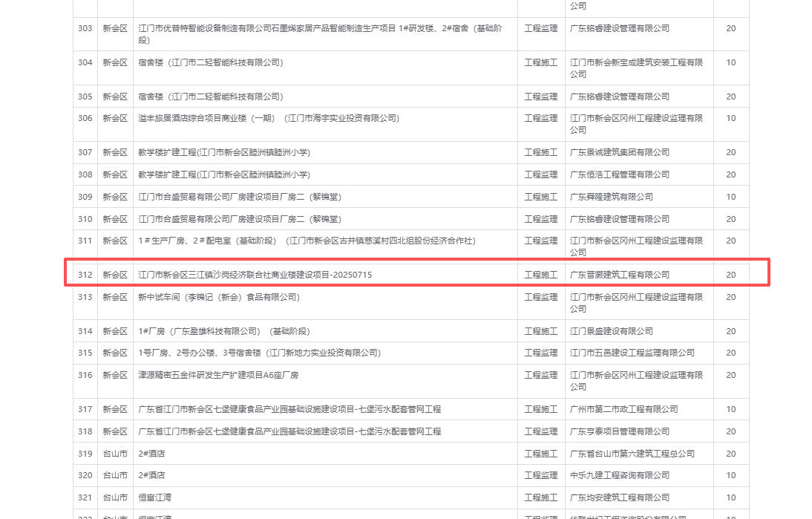Select 江门市新会新宝成建筑安装工程有限公司 company cell

click(635, 68)
